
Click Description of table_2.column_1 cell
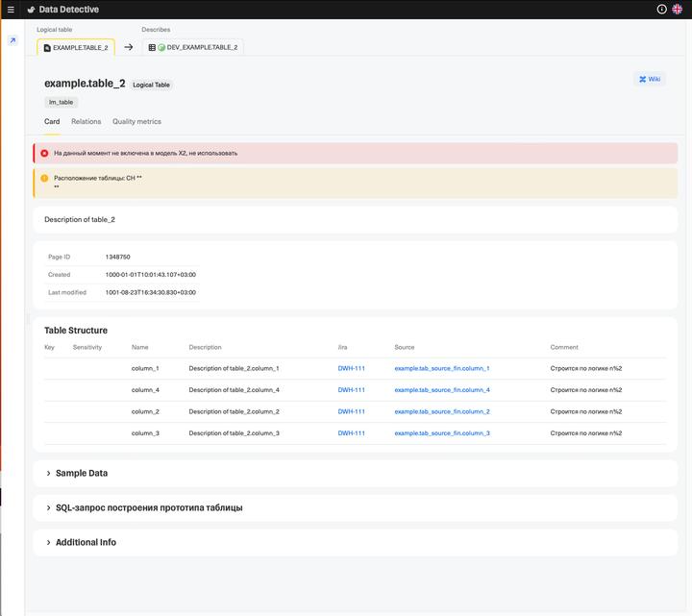pyautogui.click(x=234, y=368)
